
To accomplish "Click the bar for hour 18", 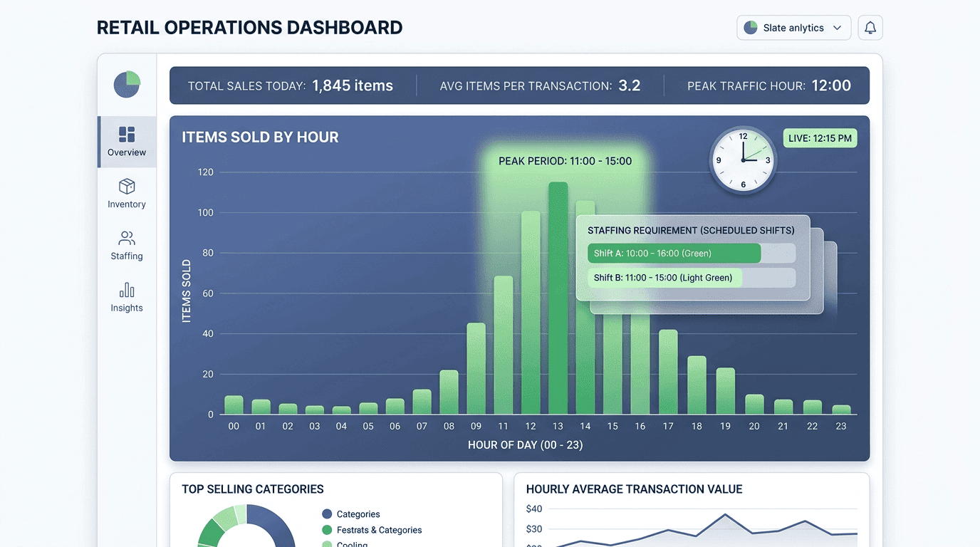I will pyautogui.click(x=697, y=385).
